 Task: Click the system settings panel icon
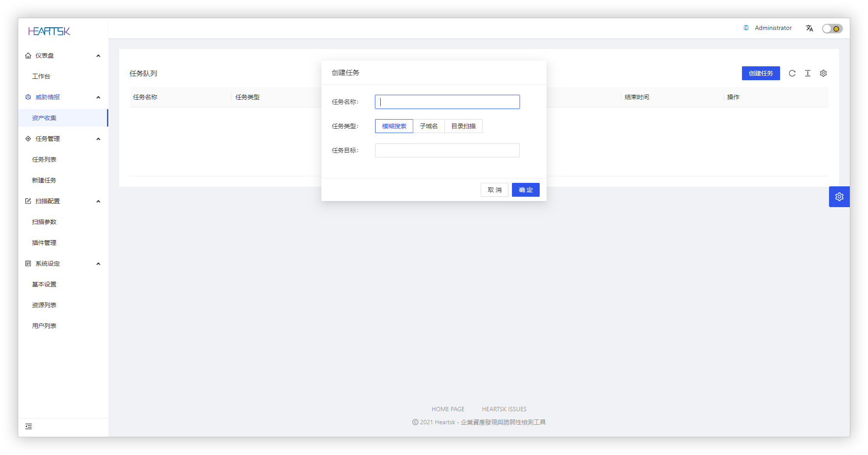point(28,263)
